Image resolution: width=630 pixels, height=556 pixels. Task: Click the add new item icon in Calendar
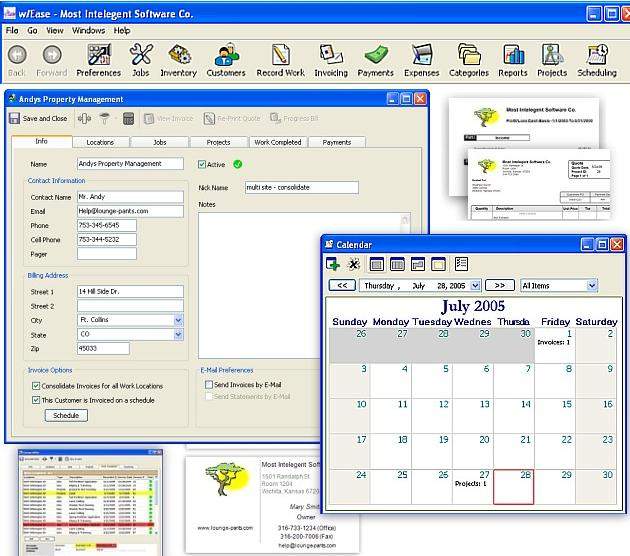tap(333, 264)
